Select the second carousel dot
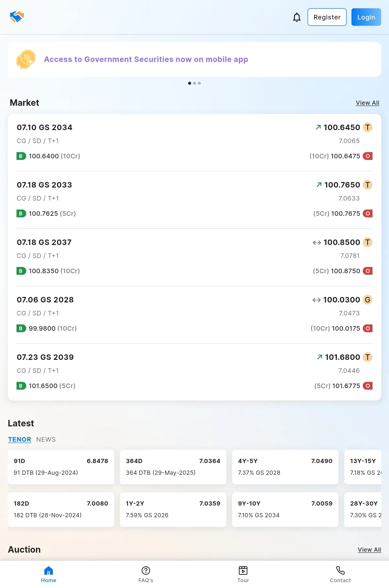 194,83
